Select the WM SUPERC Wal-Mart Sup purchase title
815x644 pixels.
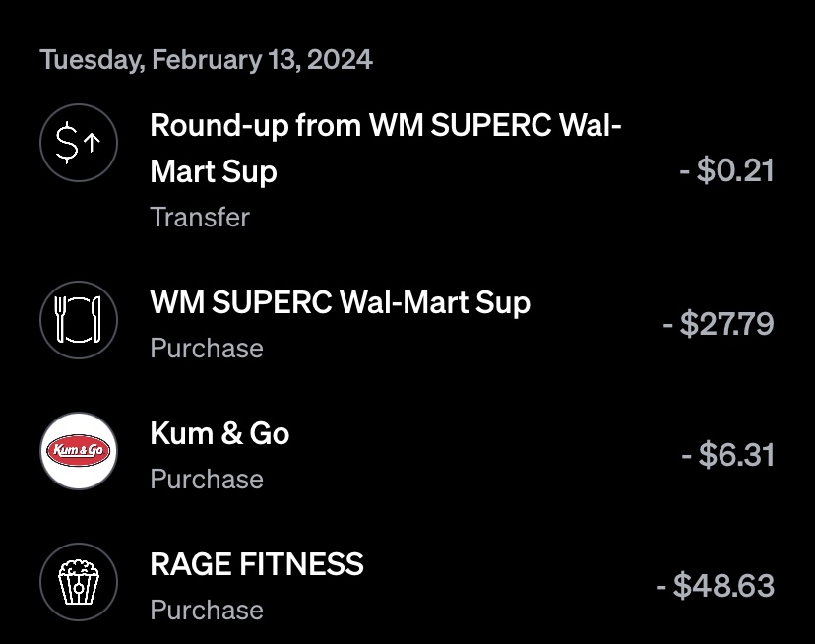340,302
